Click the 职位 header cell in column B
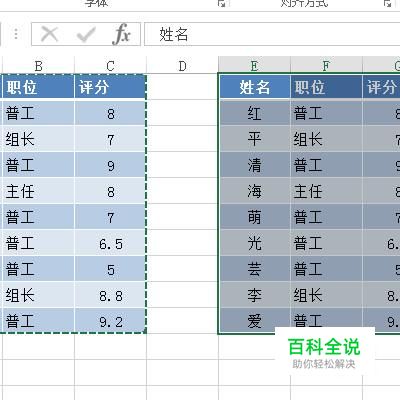The image size is (400, 400). pyautogui.click(x=38, y=87)
